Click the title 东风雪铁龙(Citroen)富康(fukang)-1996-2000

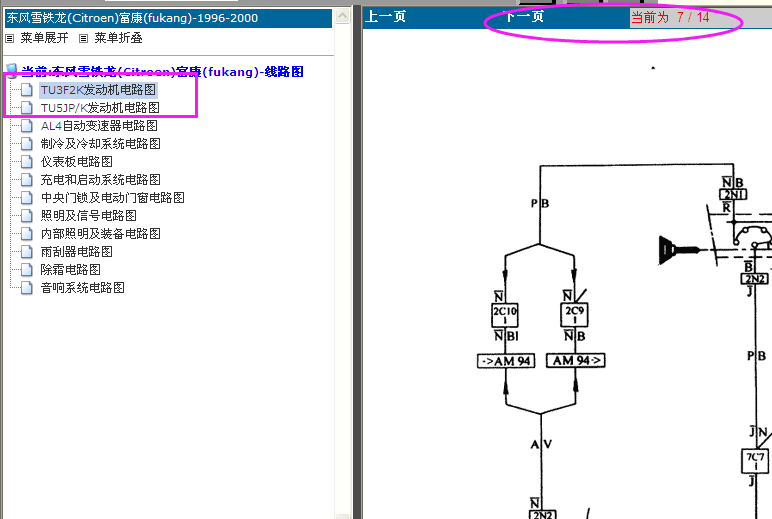132,18
